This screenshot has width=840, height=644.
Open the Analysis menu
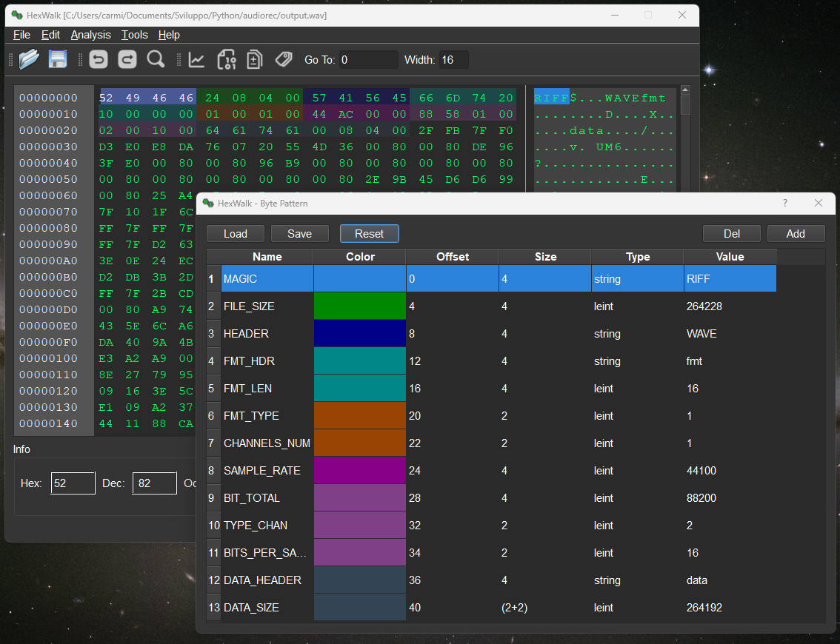[x=90, y=35]
